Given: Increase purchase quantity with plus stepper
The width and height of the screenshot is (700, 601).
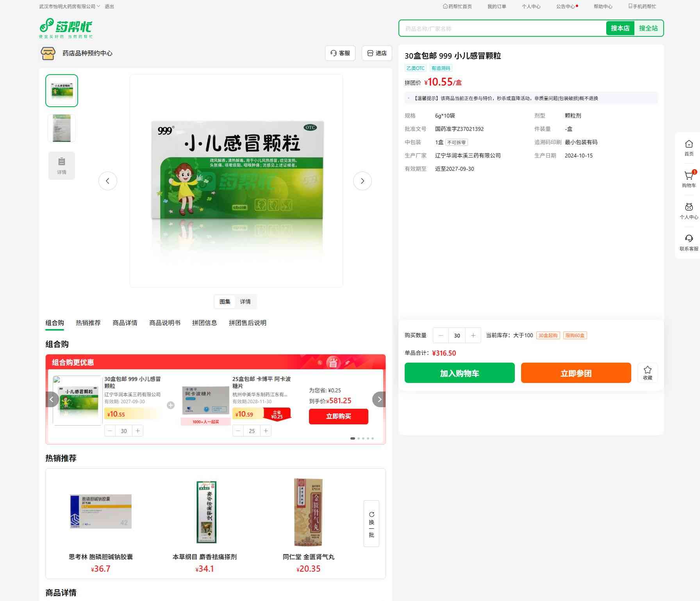Looking at the screenshot, I should click(x=473, y=335).
